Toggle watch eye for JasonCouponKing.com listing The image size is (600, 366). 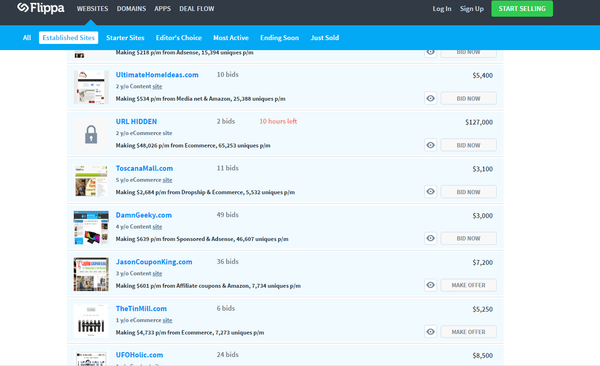[x=430, y=285]
